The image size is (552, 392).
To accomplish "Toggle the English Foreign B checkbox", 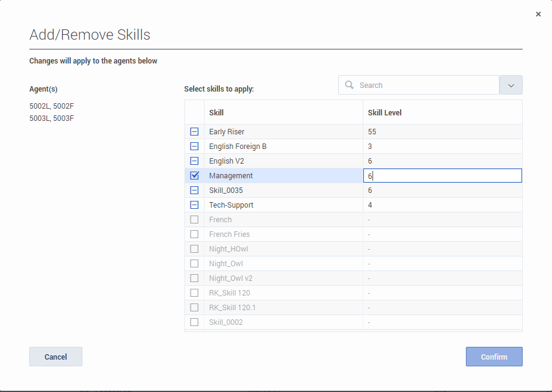I will [x=194, y=147].
